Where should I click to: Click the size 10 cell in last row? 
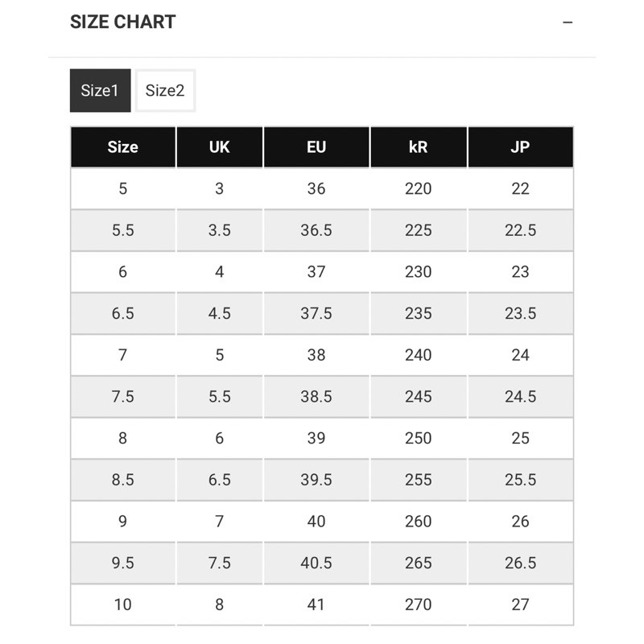[x=122, y=605]
